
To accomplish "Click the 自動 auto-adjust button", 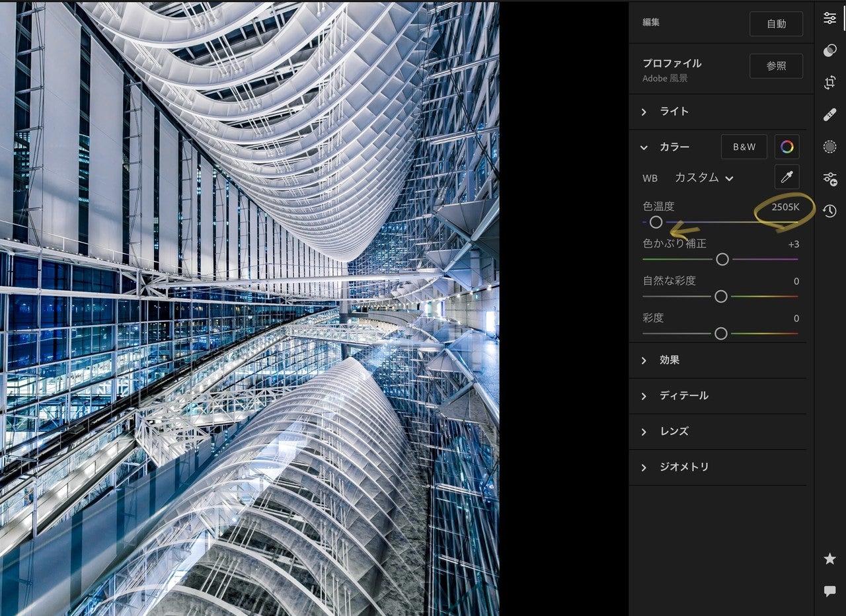I will tap(776, 24).
